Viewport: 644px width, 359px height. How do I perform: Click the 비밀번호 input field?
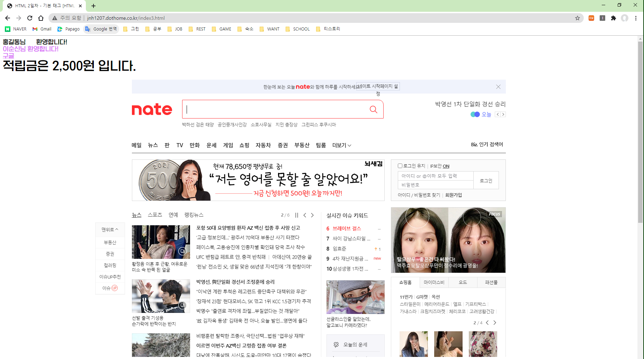click(x=436, y=185)
